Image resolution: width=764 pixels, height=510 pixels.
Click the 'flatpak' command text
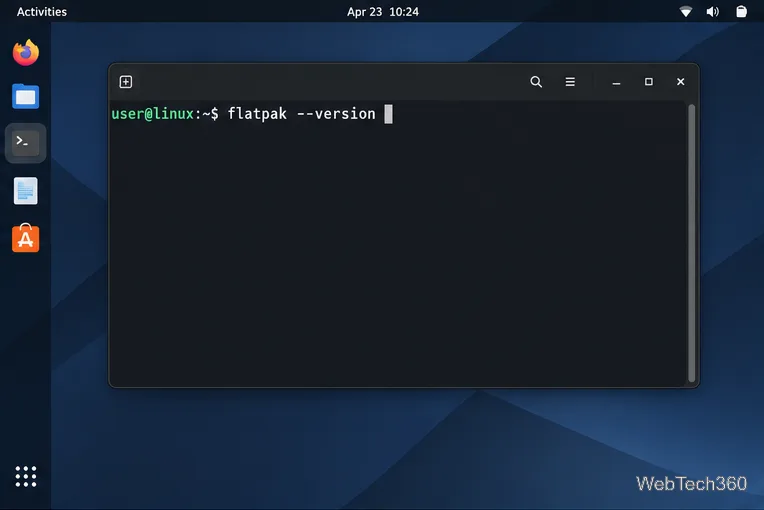(257, 114)
